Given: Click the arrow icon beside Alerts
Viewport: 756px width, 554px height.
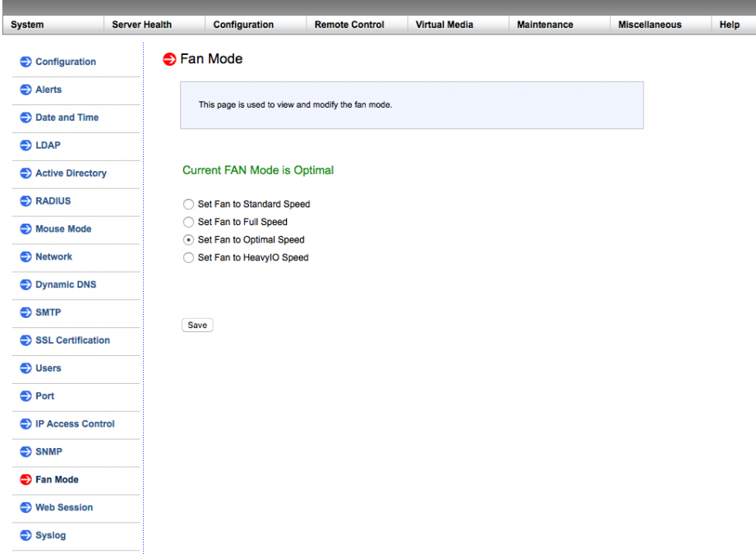Looking at the screenshot, I should (25, 90).
